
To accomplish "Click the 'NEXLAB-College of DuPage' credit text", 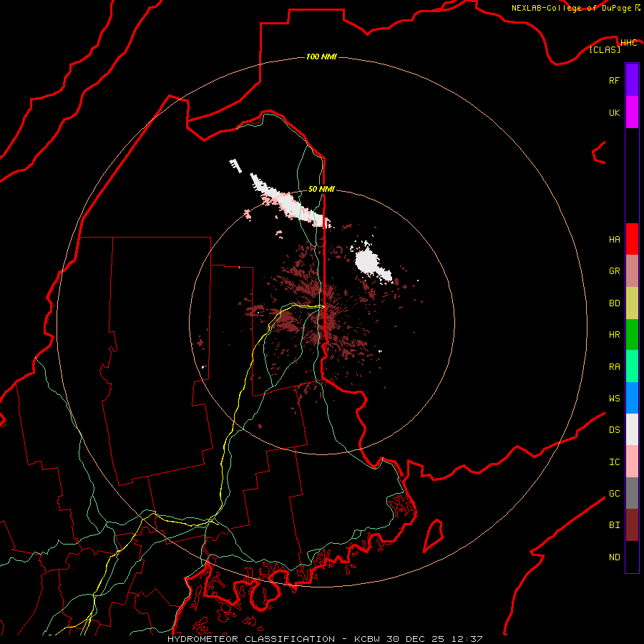I will tap(572, 8).
